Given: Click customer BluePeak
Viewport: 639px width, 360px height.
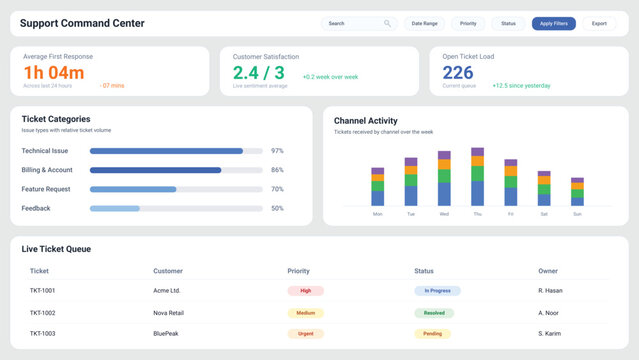Looking at the screenshot, I should click(166, 333).
